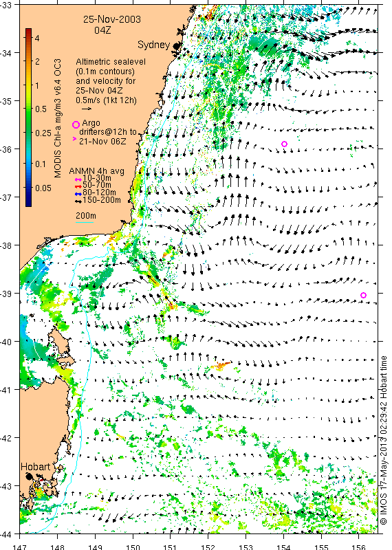Click the latitude axis label '-43'
The height and width of the screenshot is (550, 392).
[6, 486]
